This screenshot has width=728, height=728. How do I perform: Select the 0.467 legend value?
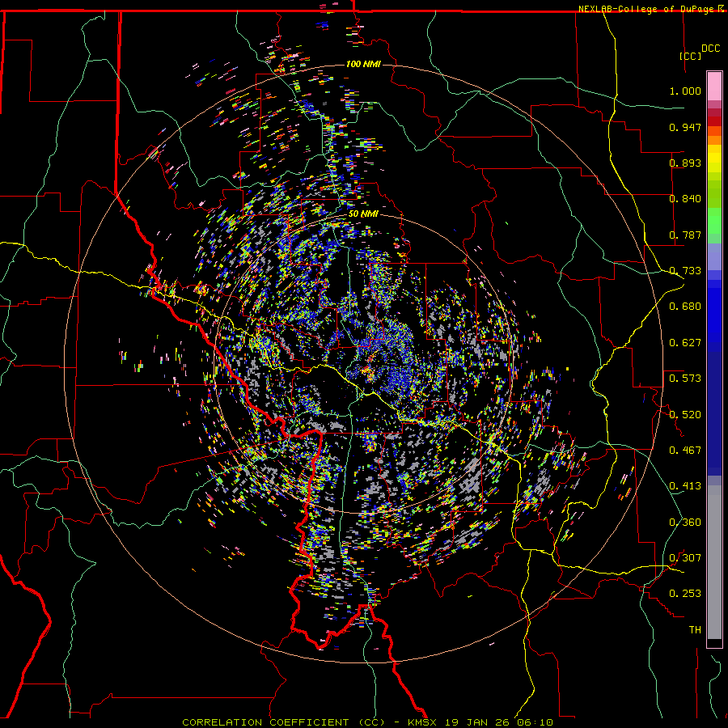(685, 450)
